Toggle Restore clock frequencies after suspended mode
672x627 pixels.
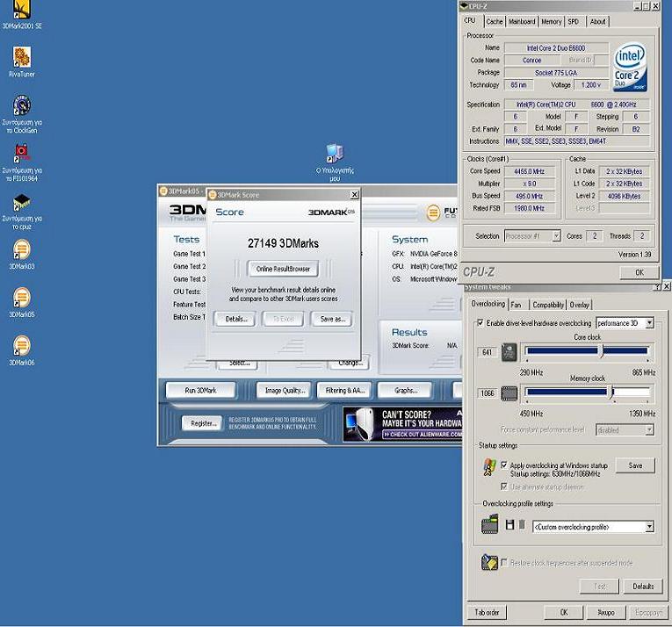[x=504, y=562]
